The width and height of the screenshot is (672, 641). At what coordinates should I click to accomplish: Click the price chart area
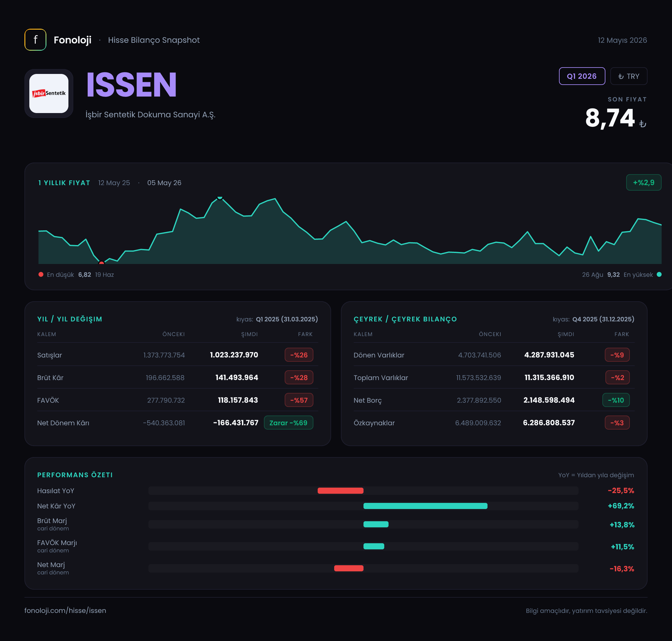click(350, 230)
